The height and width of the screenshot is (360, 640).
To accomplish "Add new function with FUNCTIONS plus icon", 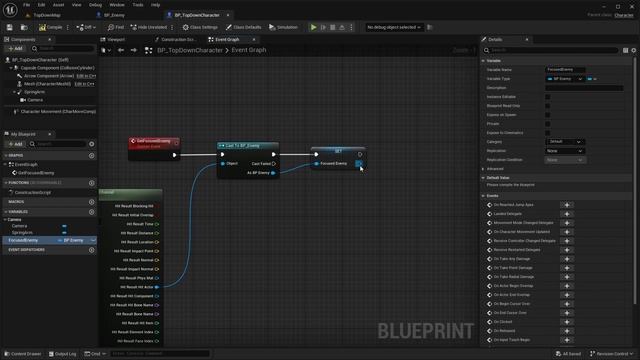I will click(91, 183).
